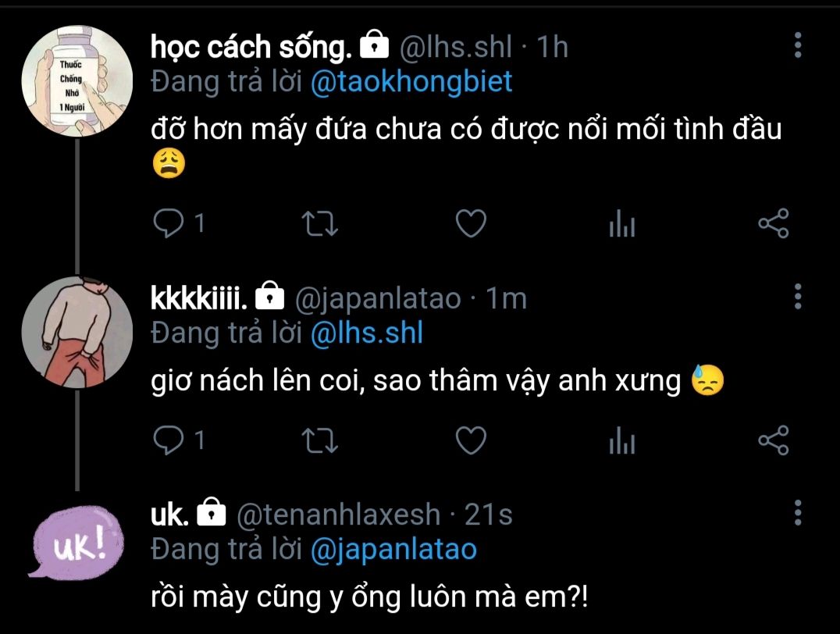This screenshot has width=840, height=634.
Task: Open more options for @lhs.shl tweet
Action: click(x=798, y=46)
